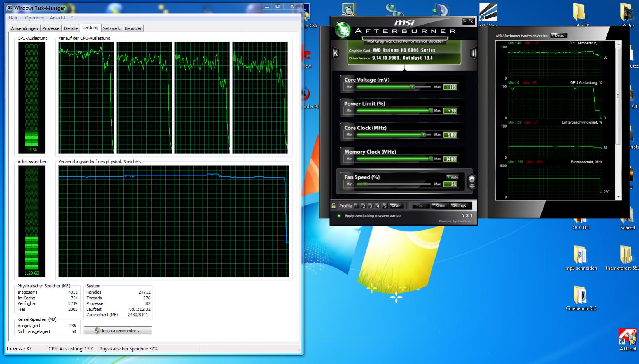
Task: Reset Afterburner settings to defaults
Action: point(440,206)
